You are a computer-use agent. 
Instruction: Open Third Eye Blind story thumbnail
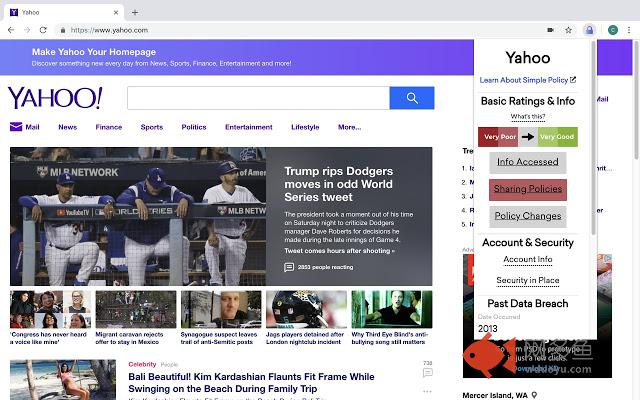click(392, 309)
